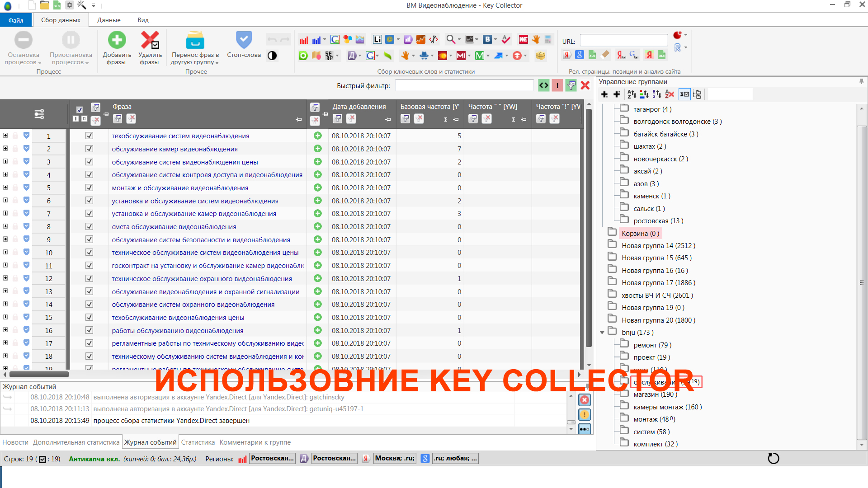
Task: Open dropdown arrow next to SERP icon
Action: click(x=337, y=56)
